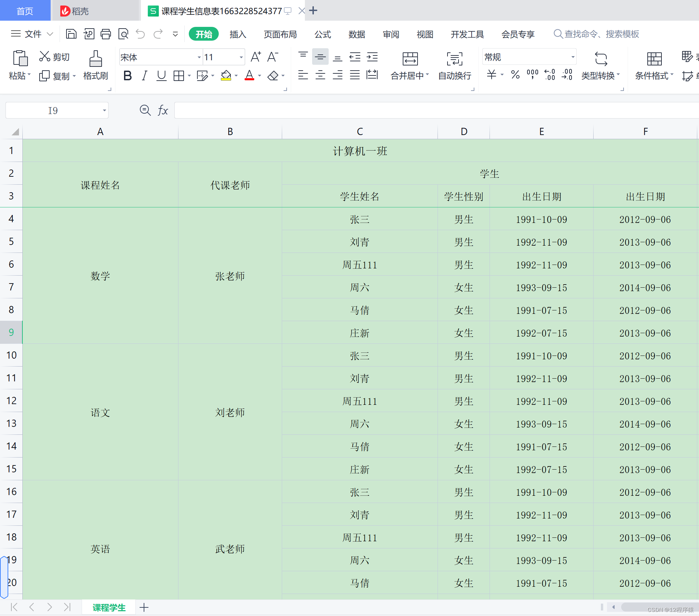This screenshot has height=616, width=699.
Task: Align text left horizontally
Action: 303,75
